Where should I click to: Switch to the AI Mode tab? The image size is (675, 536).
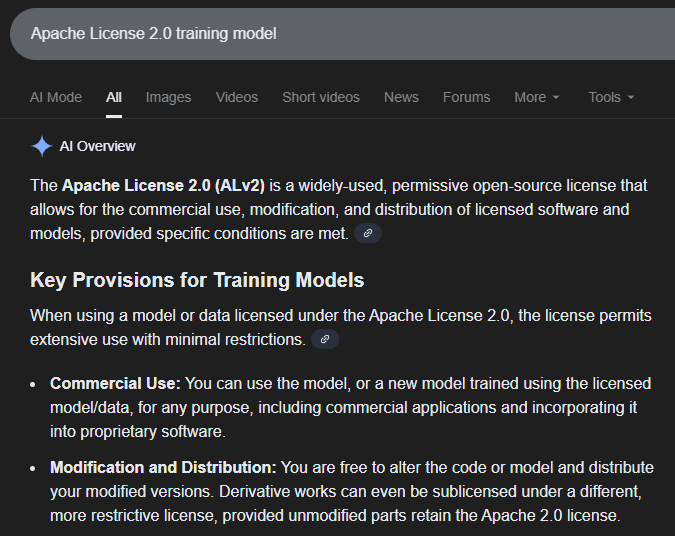tap(56, 97)
